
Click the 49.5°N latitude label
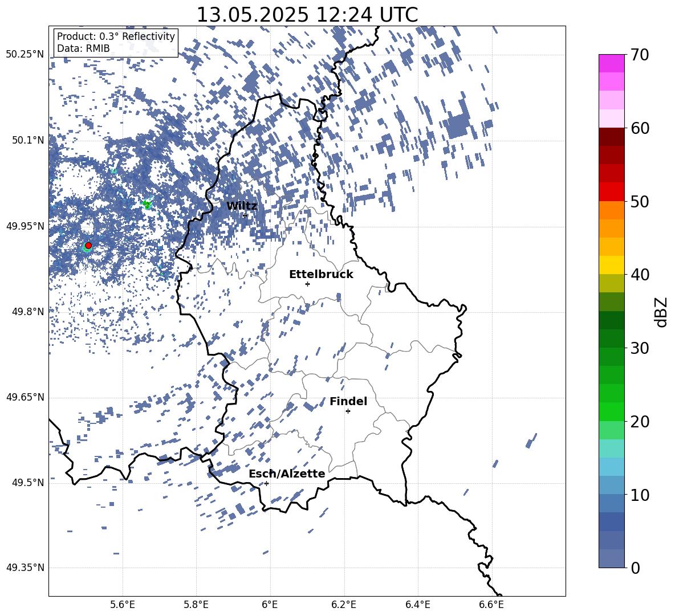click(x=27, y=483)
